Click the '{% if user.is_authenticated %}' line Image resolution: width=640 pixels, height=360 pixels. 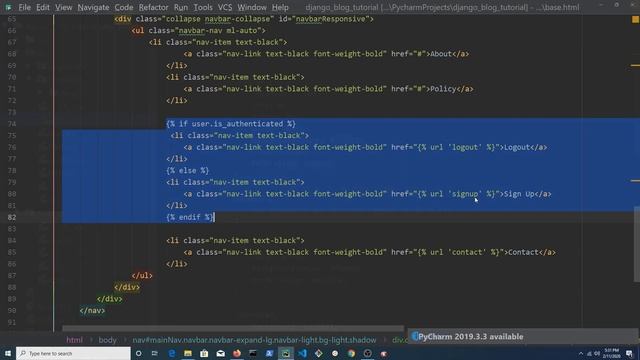pos(231,124)
